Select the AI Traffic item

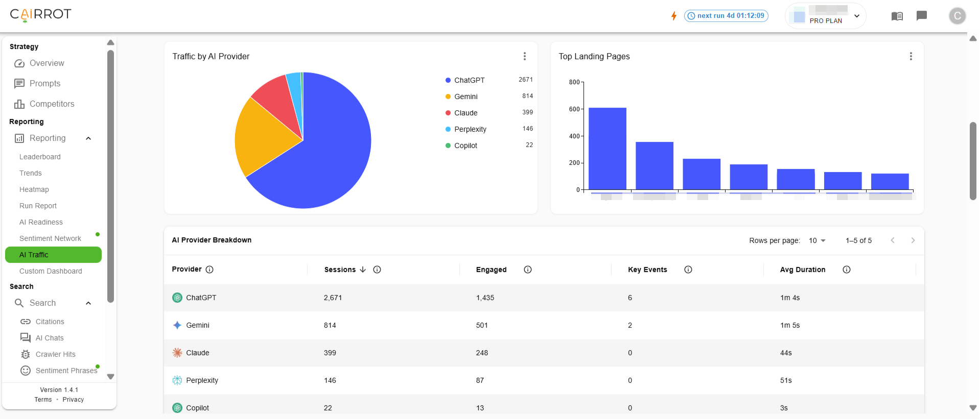(53, 255)
